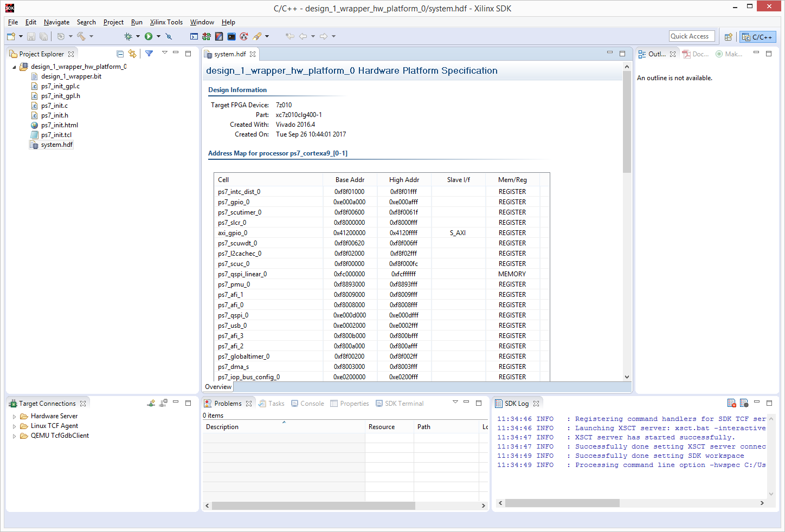Screen dimensions: 785x532
Task: Click the Description column header in Problems
Action: pyautogui.click(x=284, y=427)
